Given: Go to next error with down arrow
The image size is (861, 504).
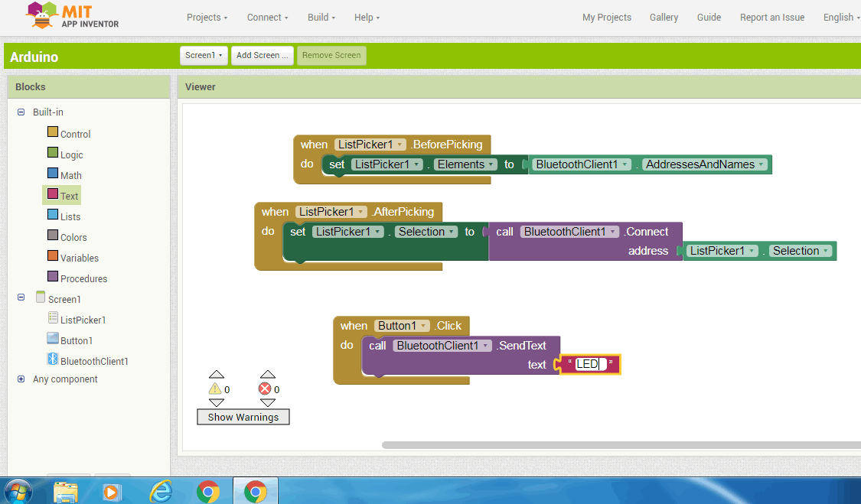Looking at the screenshot, I should [267, 402].
